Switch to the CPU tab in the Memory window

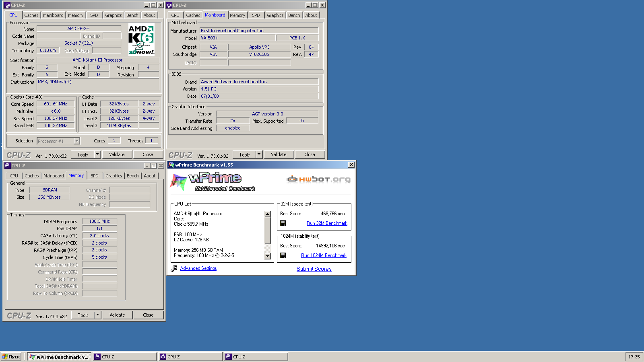[x=14, y=176]
